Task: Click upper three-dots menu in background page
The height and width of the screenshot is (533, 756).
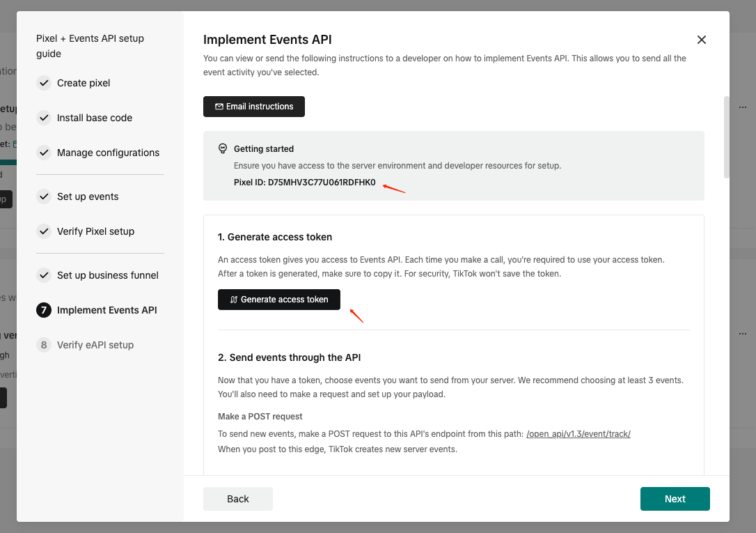Action: [743, 107]
